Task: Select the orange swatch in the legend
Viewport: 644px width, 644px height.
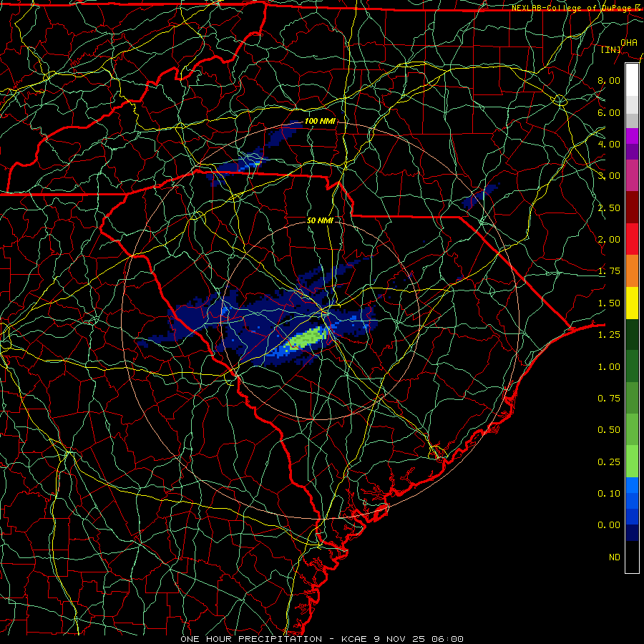Action: (632, 271)
